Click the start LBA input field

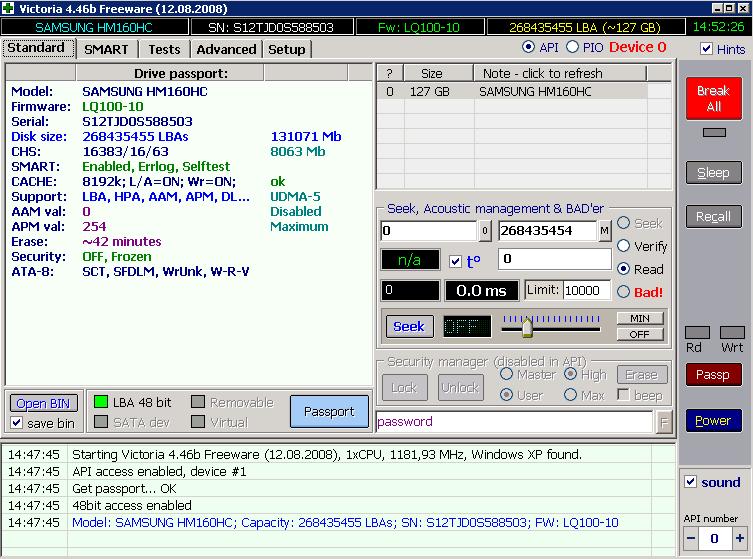pos(429,231)
